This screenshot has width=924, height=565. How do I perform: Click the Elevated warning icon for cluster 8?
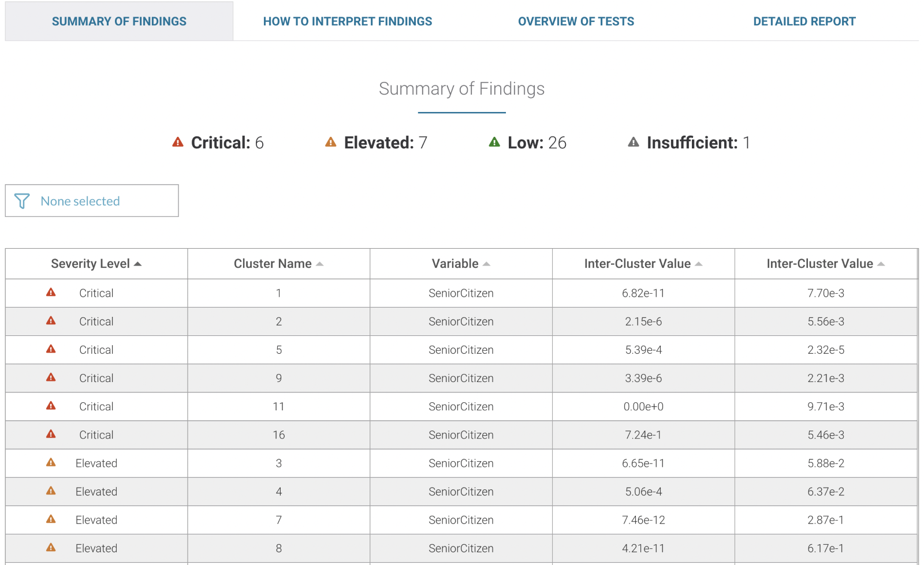tap(51, 548)
